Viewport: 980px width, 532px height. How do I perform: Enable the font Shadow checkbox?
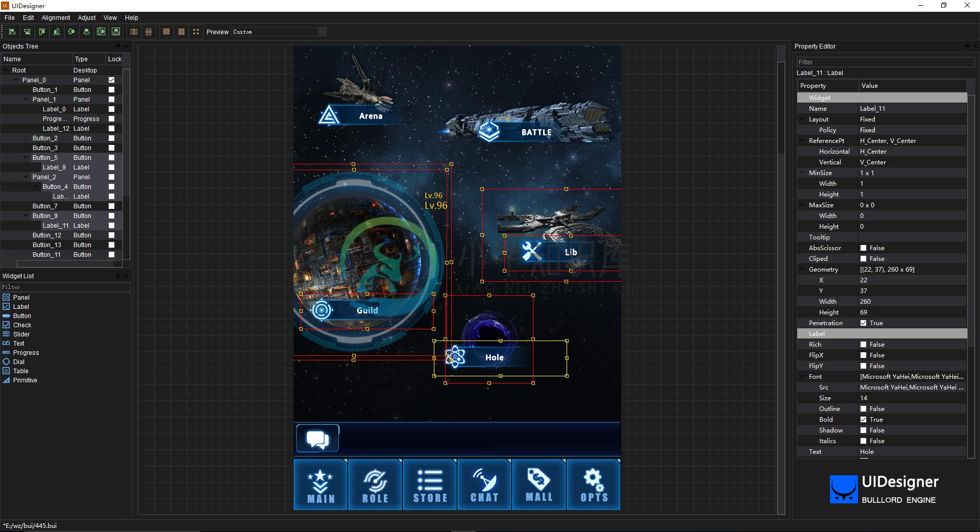click(x=864, y=430)
